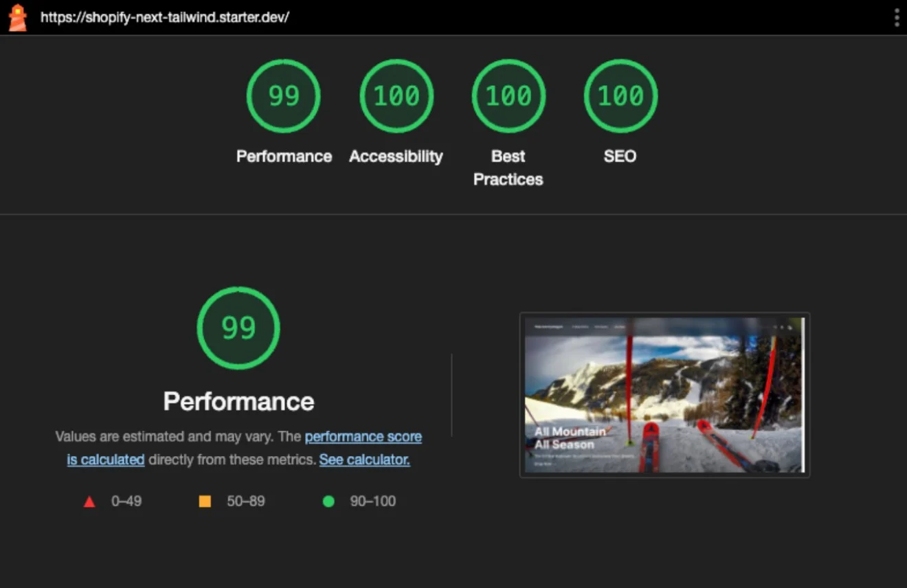Open the performance score is calculated link
907x588 pixels.
[363, 436]
